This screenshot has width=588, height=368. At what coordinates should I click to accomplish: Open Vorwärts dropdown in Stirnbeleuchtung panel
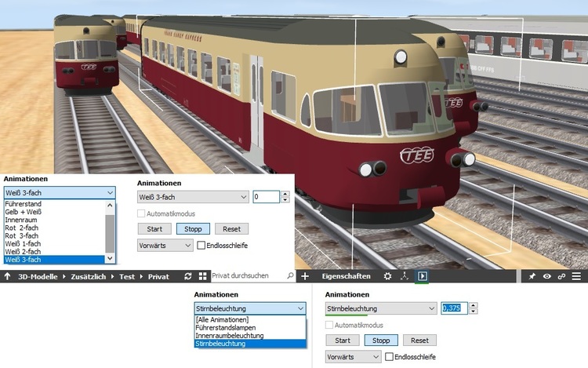353,357
